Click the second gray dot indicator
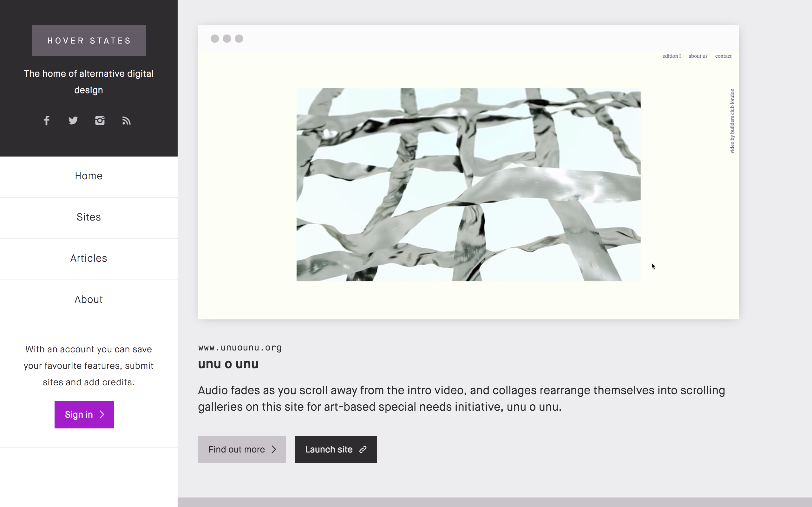 point(227,39)
